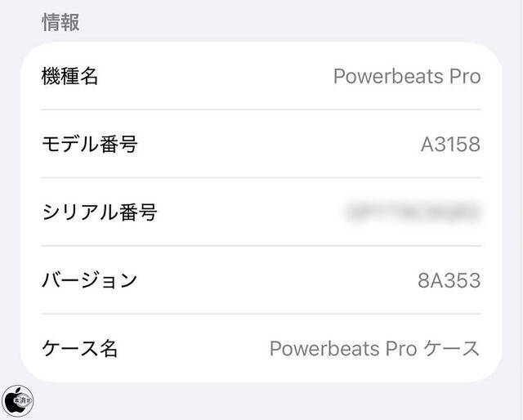
Task: Select the シリアル番号 row label
Action: tap(99, 212)
